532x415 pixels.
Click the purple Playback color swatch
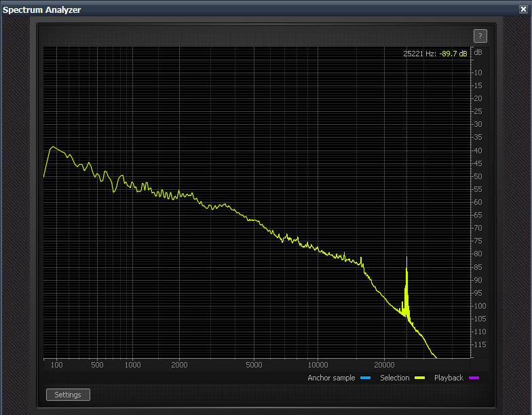point(474,378)
